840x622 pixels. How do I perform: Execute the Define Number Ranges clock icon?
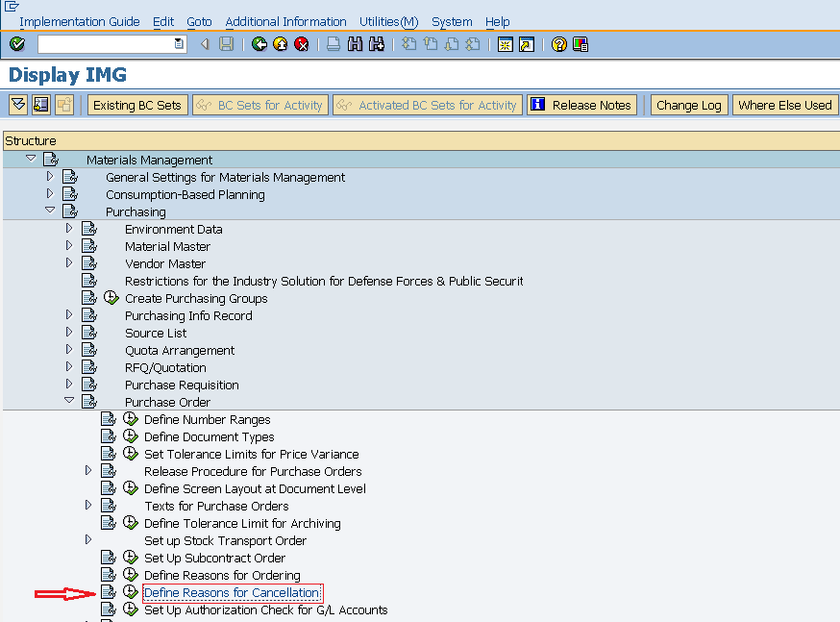tap(131, 419)
